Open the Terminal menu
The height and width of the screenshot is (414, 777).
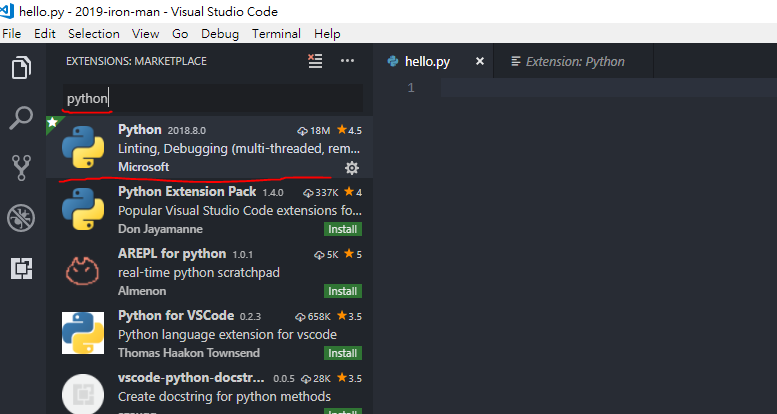pyautogui.click(x=276, y=33)
